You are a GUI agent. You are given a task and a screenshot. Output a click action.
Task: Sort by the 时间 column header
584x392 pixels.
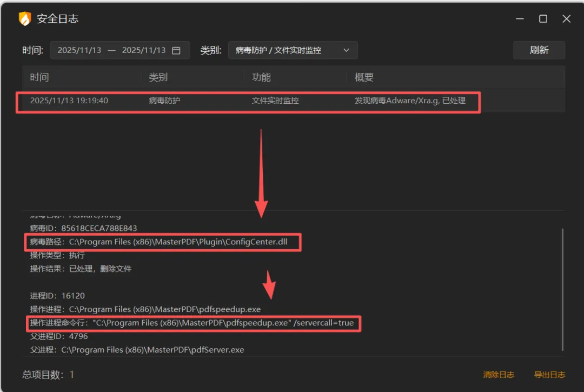click(x=39, y=77)
